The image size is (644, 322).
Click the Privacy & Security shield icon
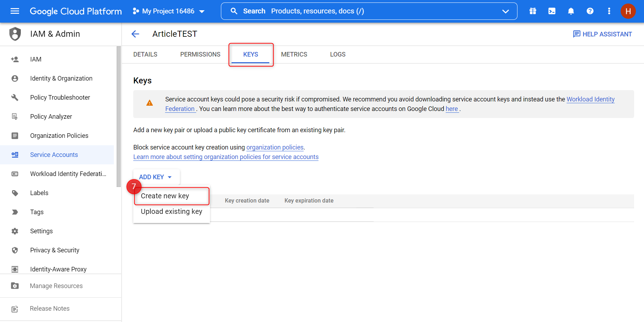pos(15,250)
